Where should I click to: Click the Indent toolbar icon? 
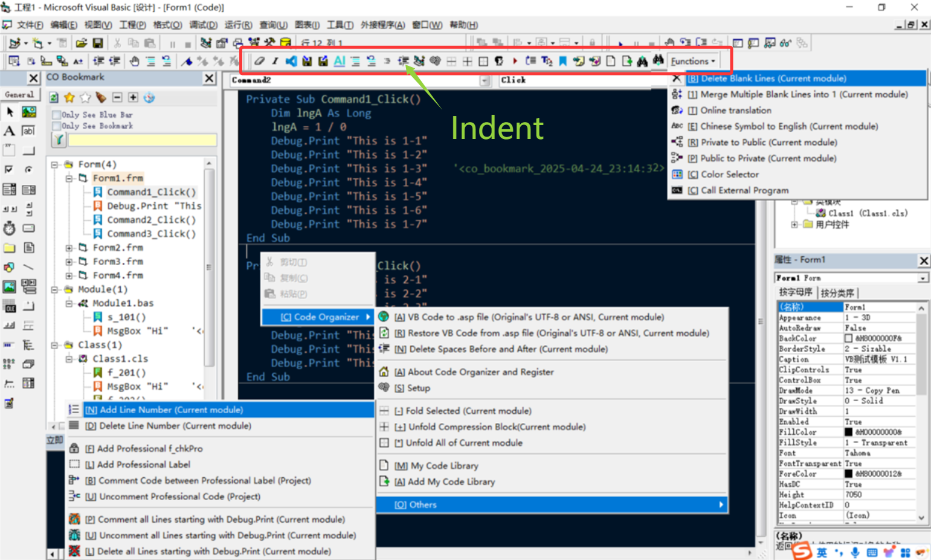pyautogui.click(x=403, y=61)
